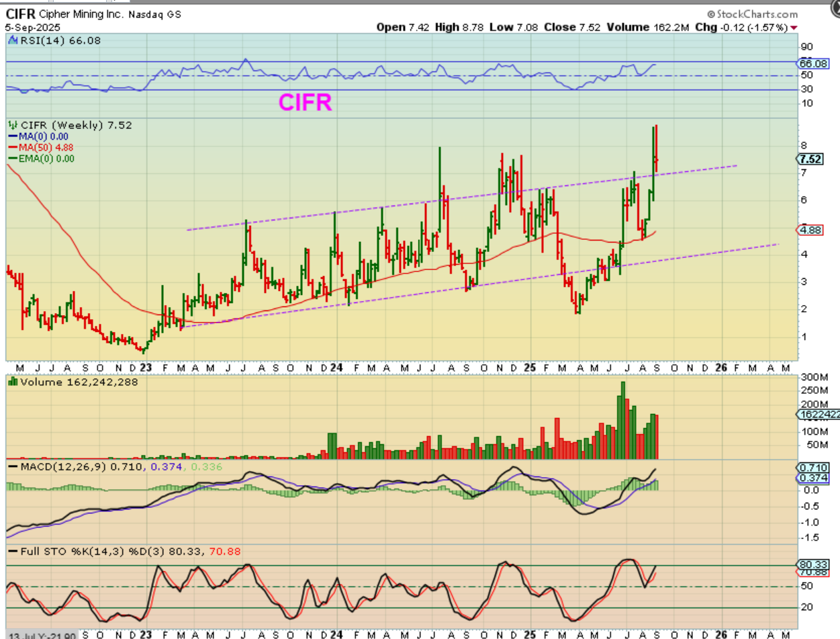Click the green line marker beside EMA(0)

click(x=13, y=159)
